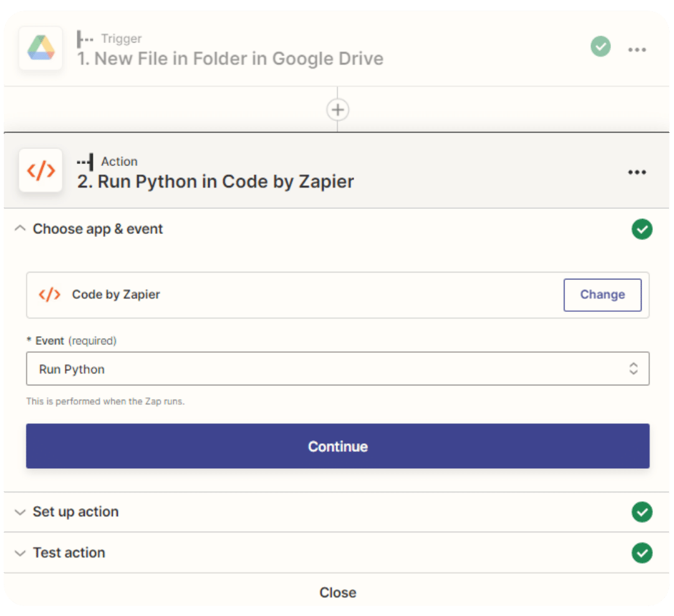This screenshot has width=674, height=616.
Task: Click the plus icon to add step
Action: pos(337,110)
